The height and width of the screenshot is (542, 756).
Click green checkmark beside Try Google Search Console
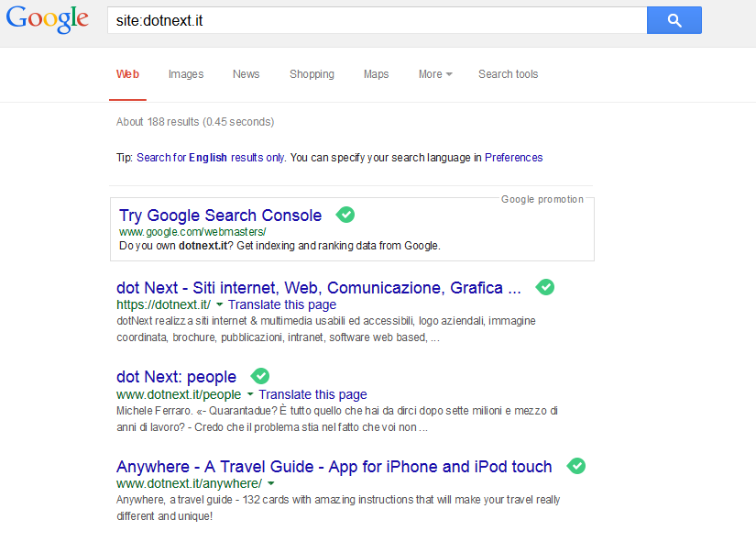pyautogui.click(x=345, y=215)
